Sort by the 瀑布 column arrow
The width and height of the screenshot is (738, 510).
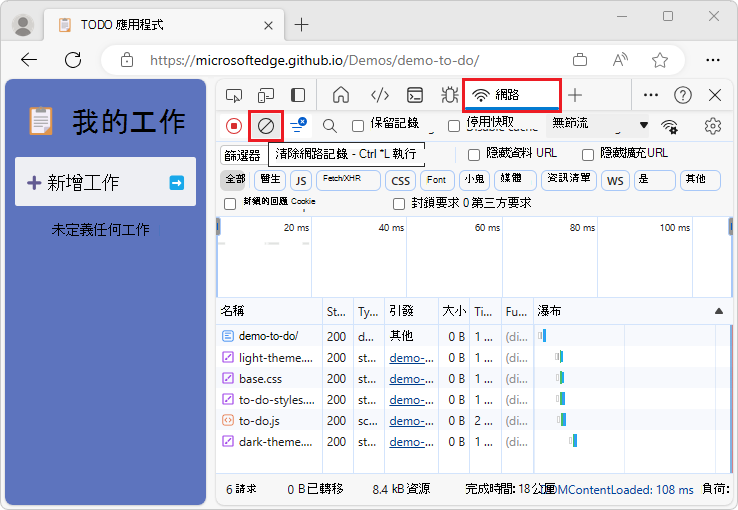(718, 311)
